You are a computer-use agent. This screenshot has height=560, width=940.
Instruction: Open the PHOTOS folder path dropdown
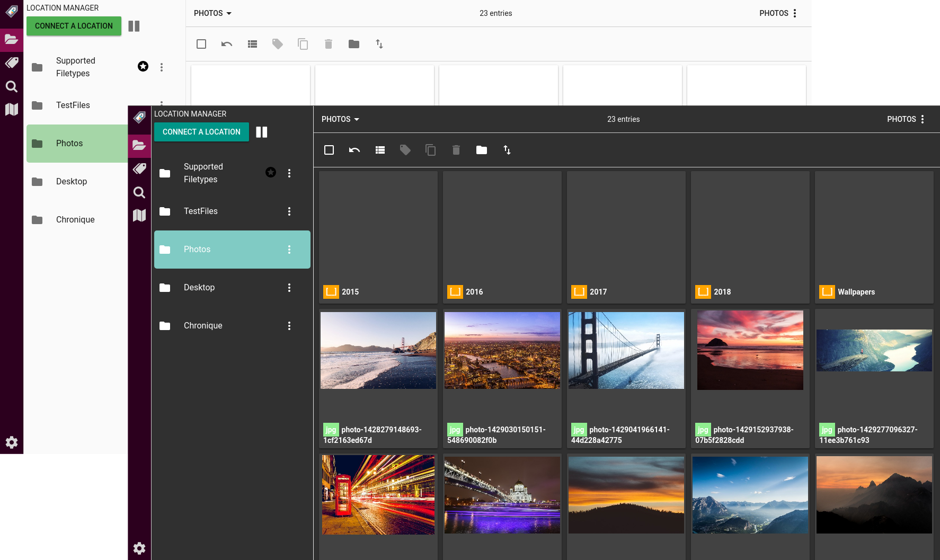point(340,119)
